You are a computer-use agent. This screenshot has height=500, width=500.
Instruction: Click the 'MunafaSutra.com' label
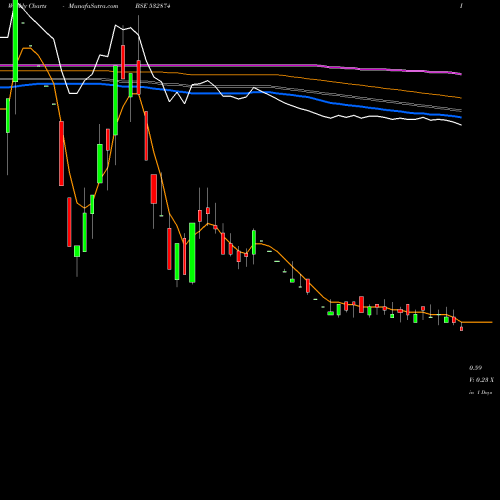pos(93,6)
